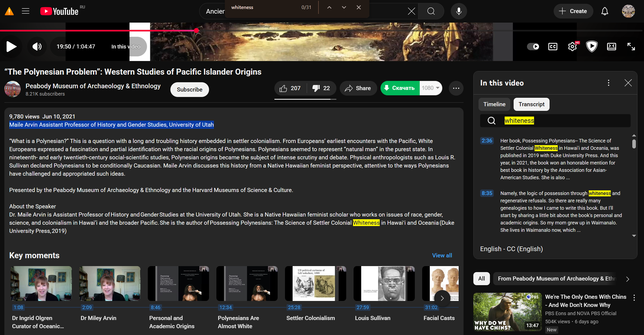Subscribe to Peabody Museum channel
This screenshot has height=335, width=644.
coord(189,90)
